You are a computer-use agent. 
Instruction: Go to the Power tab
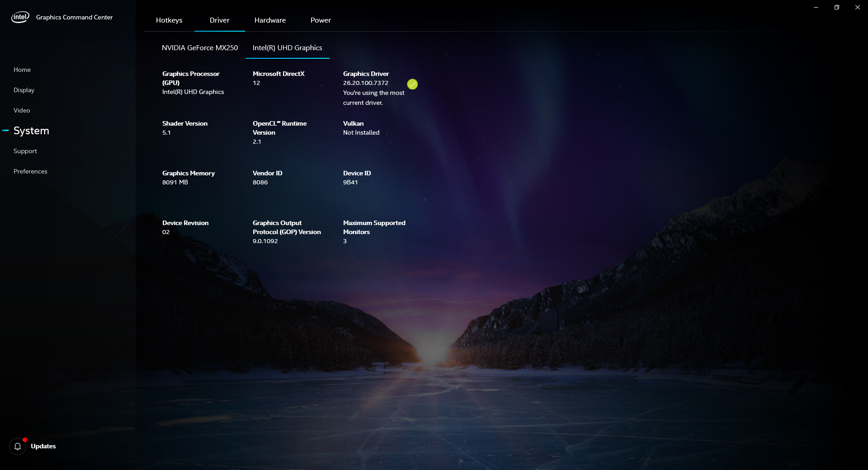point(321,20)
